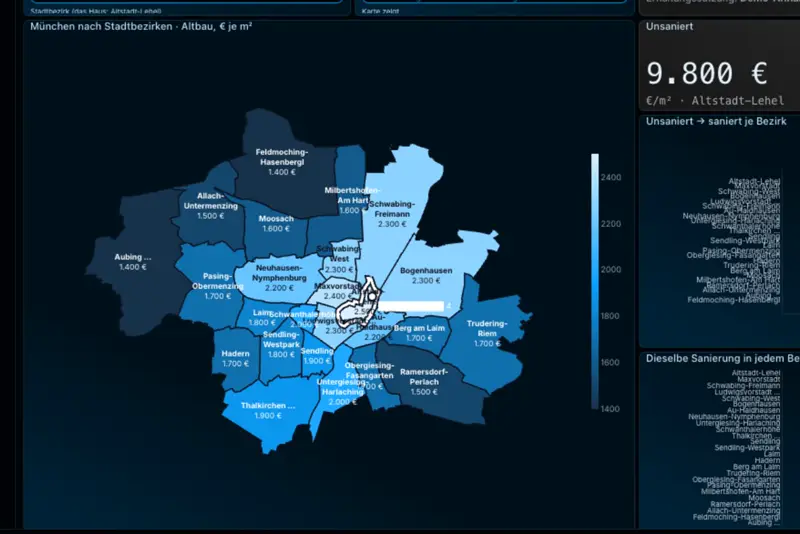Click the 1800 tick on the color scale
This screenshot has height=534, width=800.
click(x=611, y=316)
